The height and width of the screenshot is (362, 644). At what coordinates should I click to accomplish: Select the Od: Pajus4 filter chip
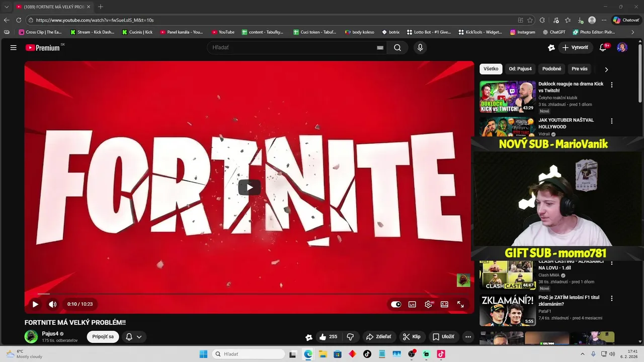point(520,69)
